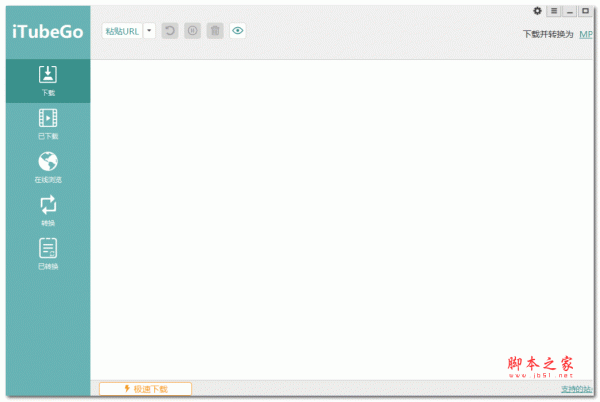Open the Downloaded (已下载) film icon section
This screenshot has height=402, width=600.
[48, 124]
